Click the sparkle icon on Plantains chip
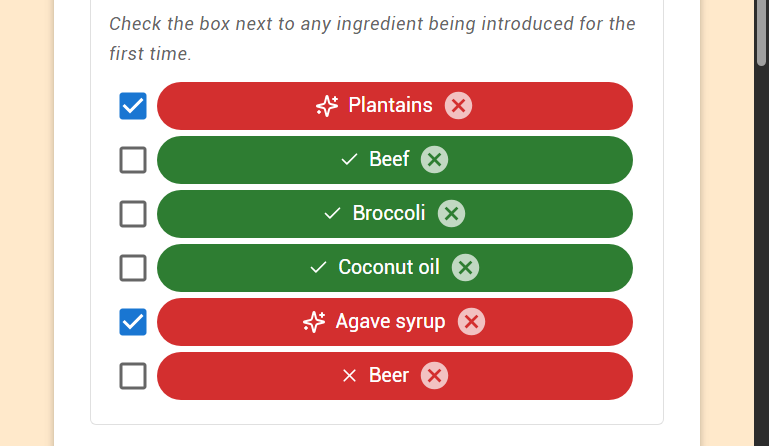This screenshot has height=446, width=769. (x=327, y=106)
